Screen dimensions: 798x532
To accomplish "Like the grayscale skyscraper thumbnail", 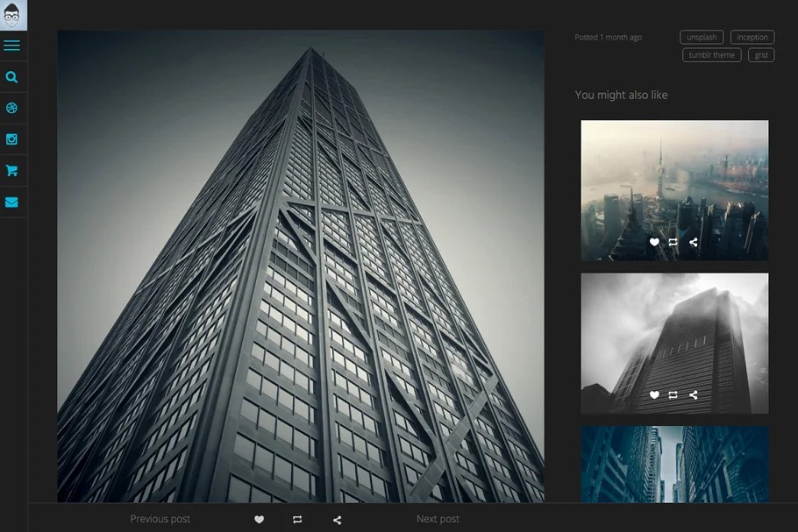I will click(654, 395).
